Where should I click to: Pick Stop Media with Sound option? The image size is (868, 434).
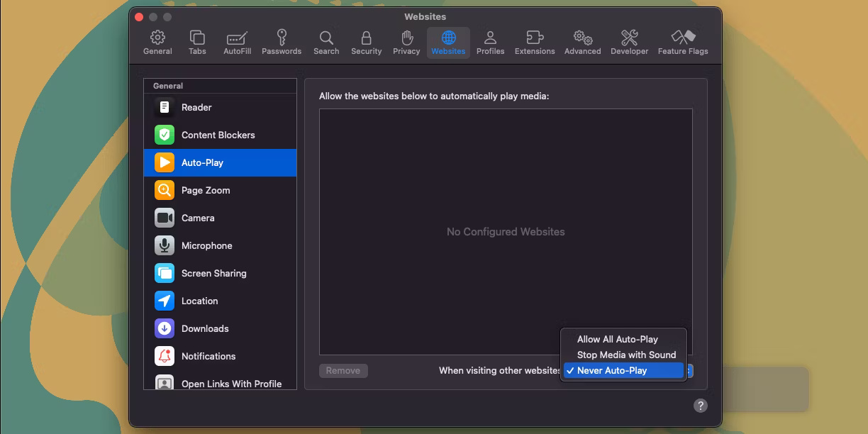coord(623,355)
